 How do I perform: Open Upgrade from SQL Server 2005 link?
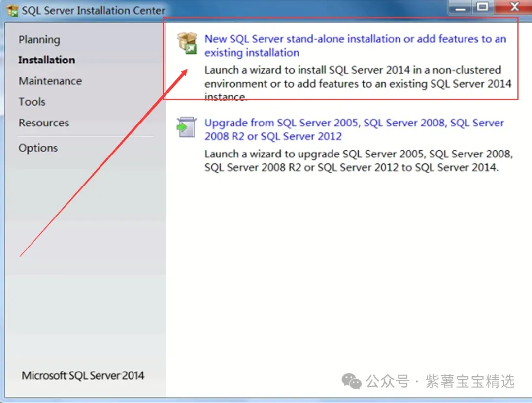pos(354,129)
